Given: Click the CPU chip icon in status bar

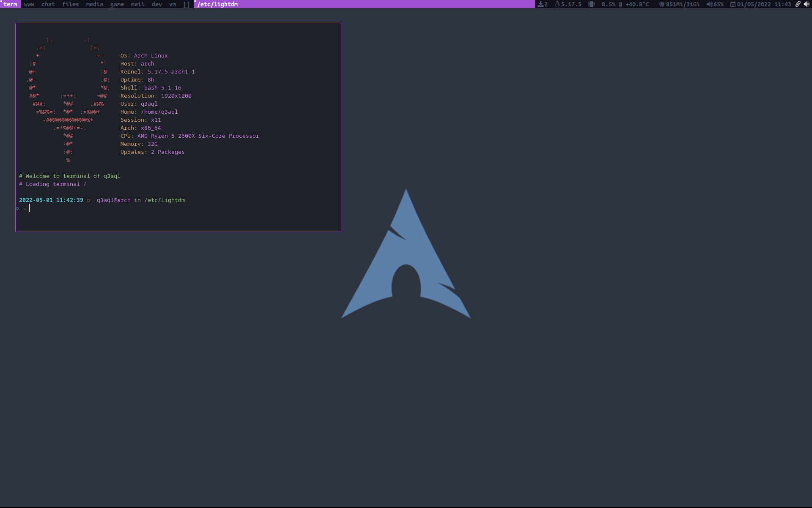Looking at the screenshot, I should coord(592,4).
